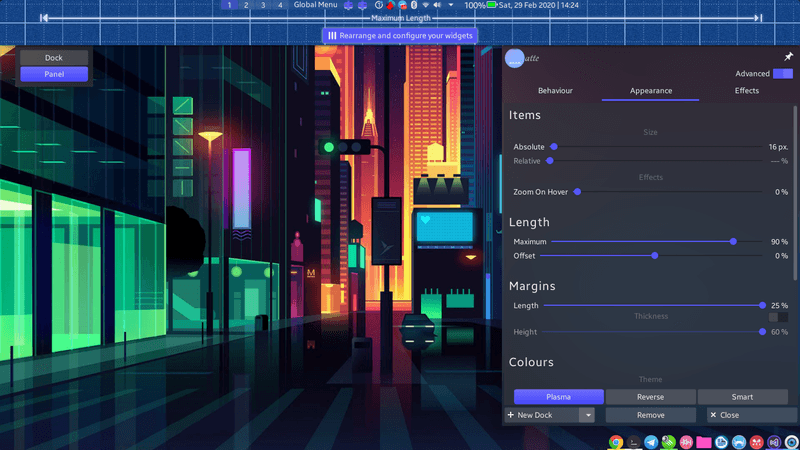This screenshot has width=800, height=450.
Task: Open Google Chrome from the dock
Action: click(616, 442)
